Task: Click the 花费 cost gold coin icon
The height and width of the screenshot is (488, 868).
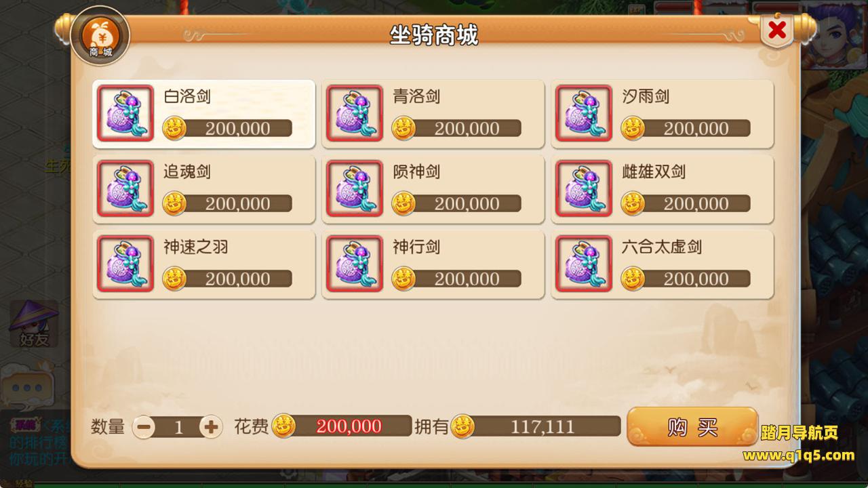Action: [x=284, y=426]
